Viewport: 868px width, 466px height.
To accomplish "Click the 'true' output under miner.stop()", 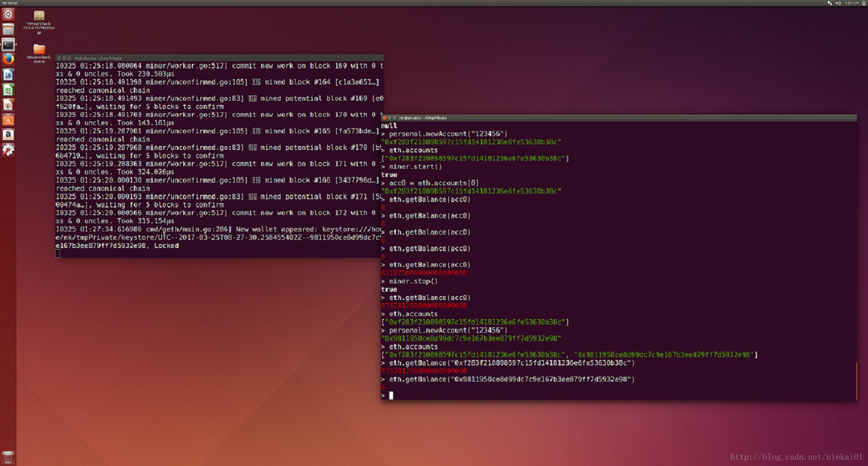I will (x=389, y=289).
